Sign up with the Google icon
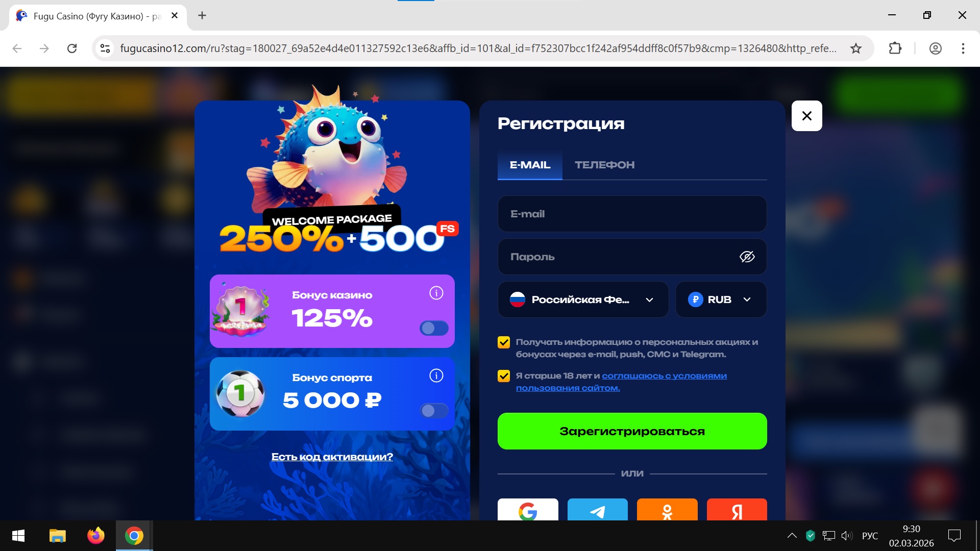Viewport: 980px width, 551px height. click(x=528, y=509)
